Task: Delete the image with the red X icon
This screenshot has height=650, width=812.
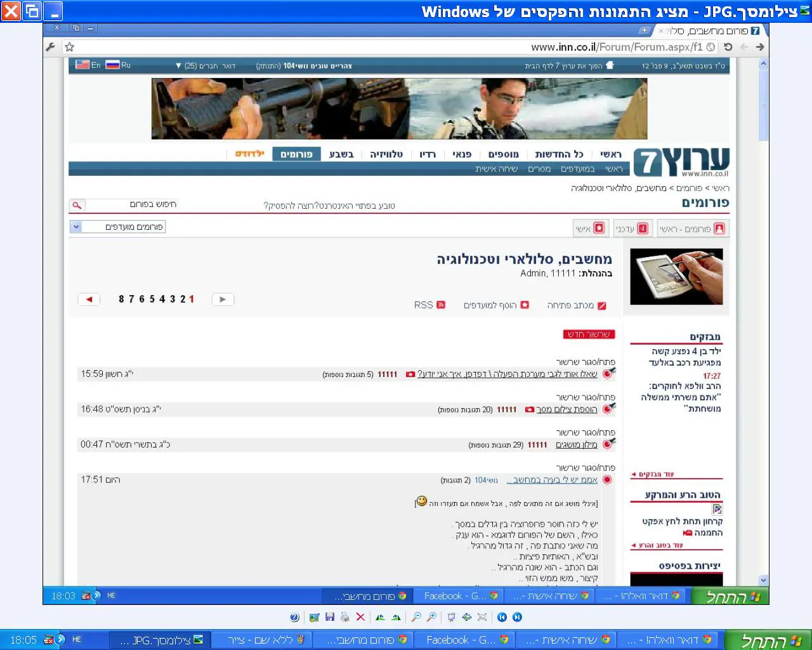Action: pyautogui.click(x=360, y=617)
